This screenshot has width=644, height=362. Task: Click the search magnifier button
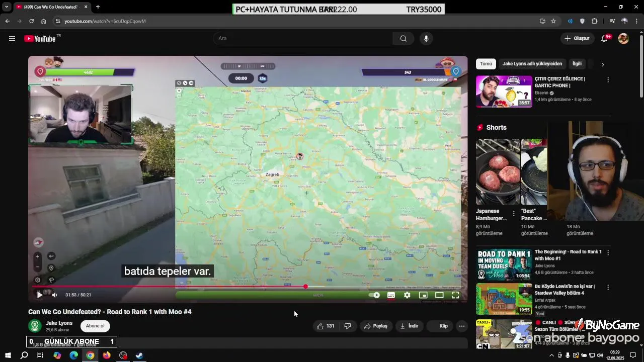click(x=404, y=39)
